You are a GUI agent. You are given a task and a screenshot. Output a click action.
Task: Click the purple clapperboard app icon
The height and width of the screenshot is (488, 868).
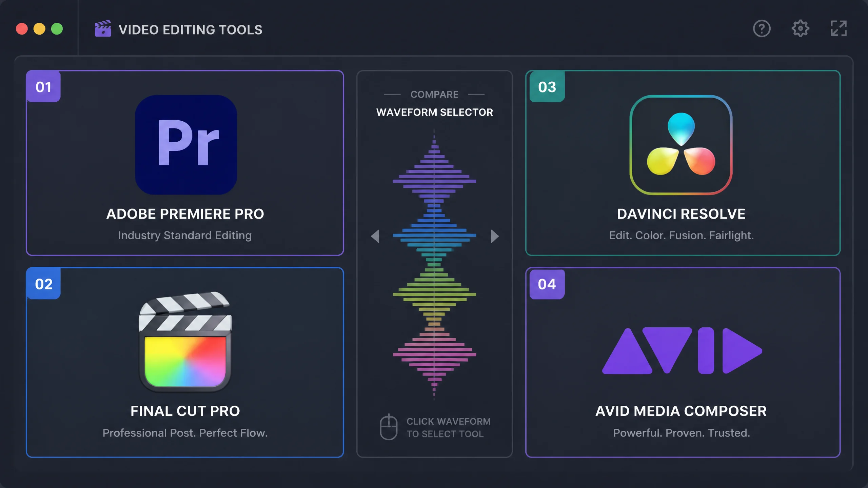tap(103, 28)
